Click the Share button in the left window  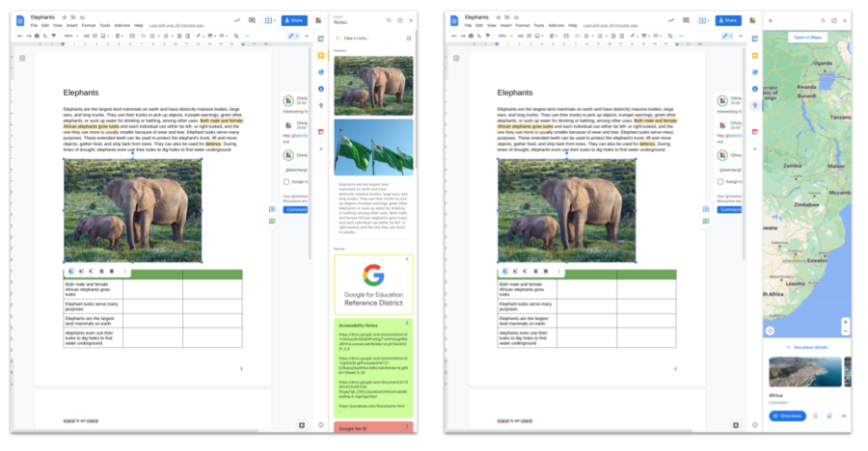[x=294, y=20]
